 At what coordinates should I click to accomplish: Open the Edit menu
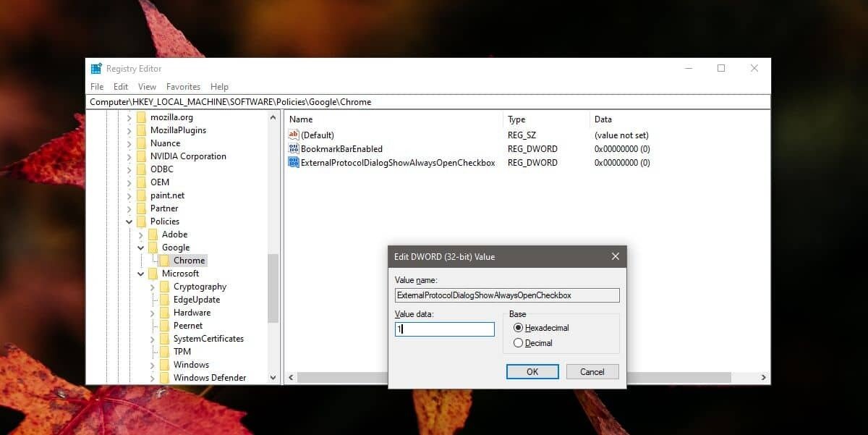pyautogui.click(x=121, y=87)
